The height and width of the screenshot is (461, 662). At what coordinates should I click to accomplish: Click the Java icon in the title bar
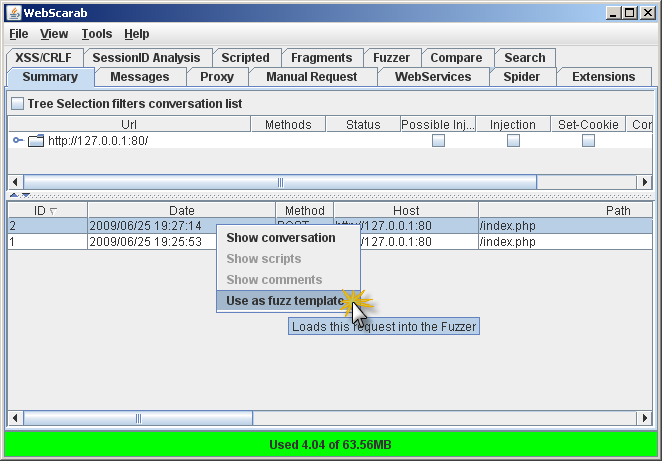pos(13,13)
